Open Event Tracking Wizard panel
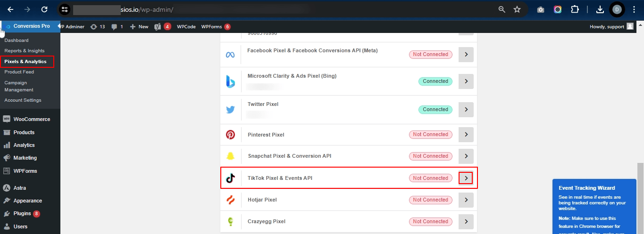Image resolution: width=644 pixels, height=234 pixels. [594, 206]
